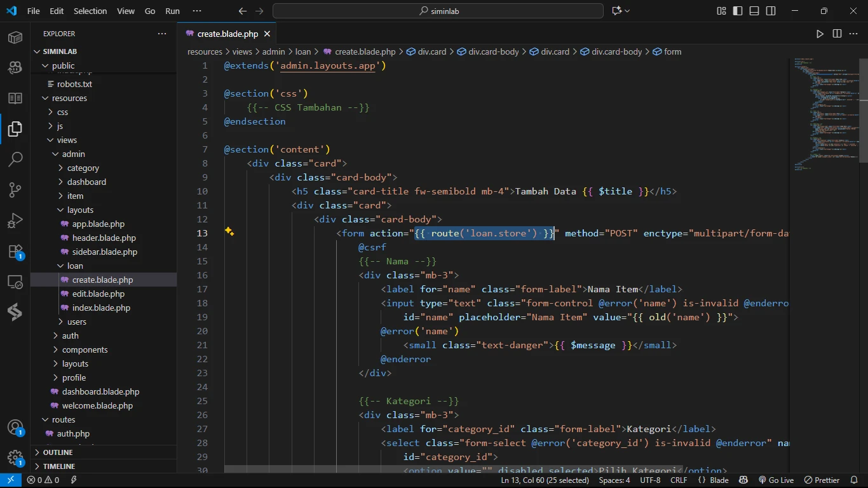Click Go Live in the status bar
868x488 pixels.
[776, 480]
